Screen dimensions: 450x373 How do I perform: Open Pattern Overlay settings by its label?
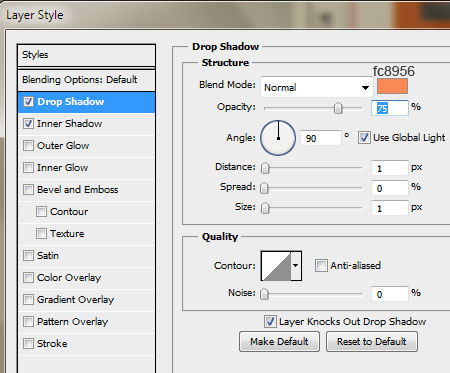(x=73, y=322)
